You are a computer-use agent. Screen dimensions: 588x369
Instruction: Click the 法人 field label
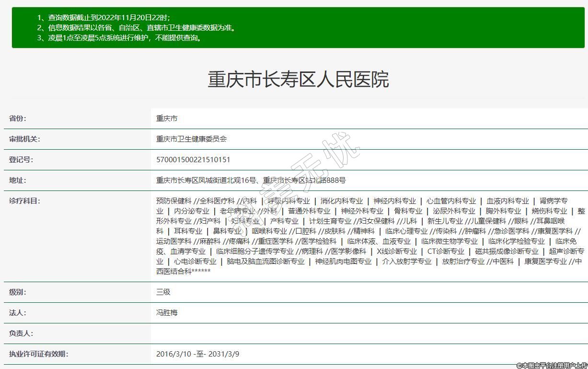point(18,313)
